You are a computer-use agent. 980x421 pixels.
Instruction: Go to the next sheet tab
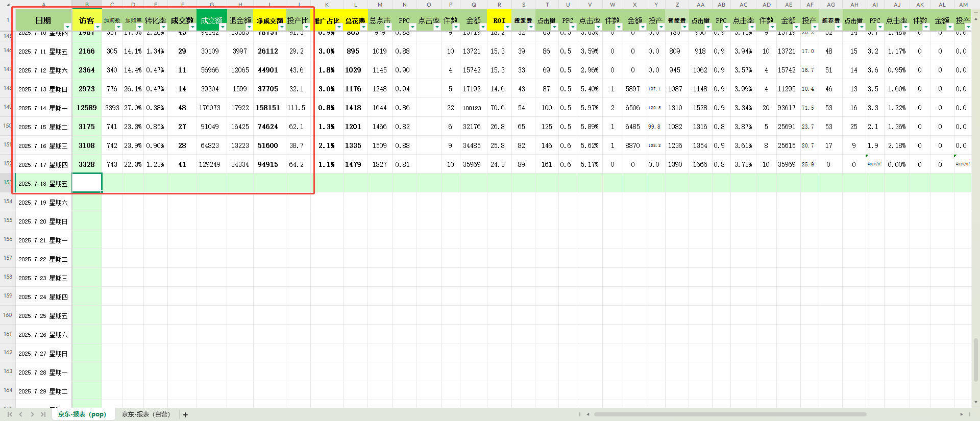click(x=32, y=414)
